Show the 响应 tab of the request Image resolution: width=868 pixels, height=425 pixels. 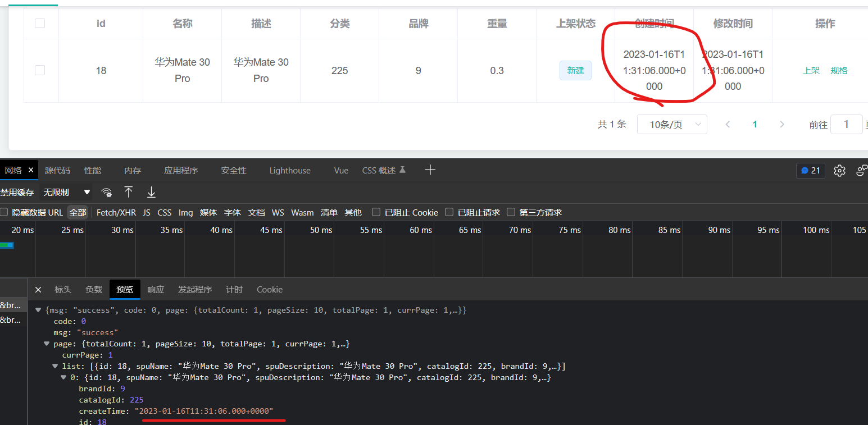coord(156,290)
